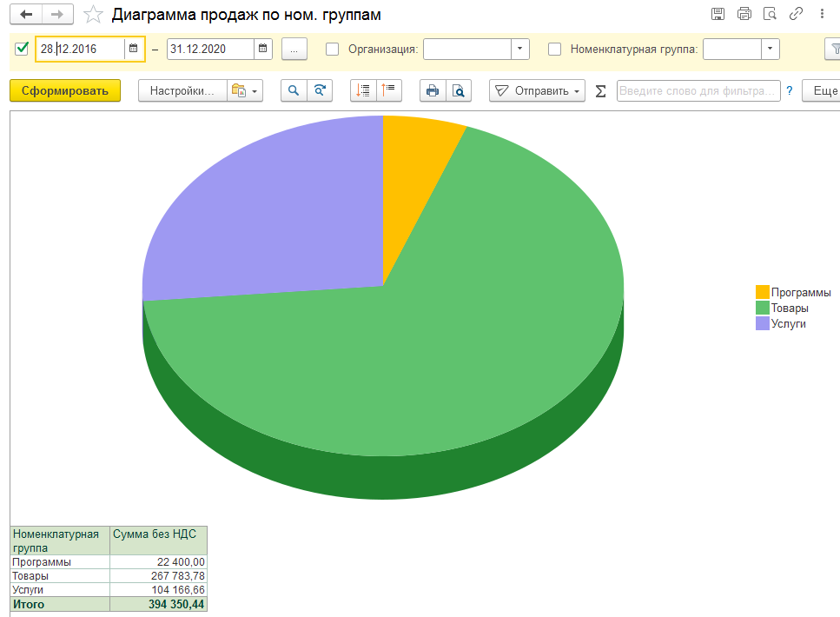Open the Настройки... button
840x617 pixels.
pos(182,90)
